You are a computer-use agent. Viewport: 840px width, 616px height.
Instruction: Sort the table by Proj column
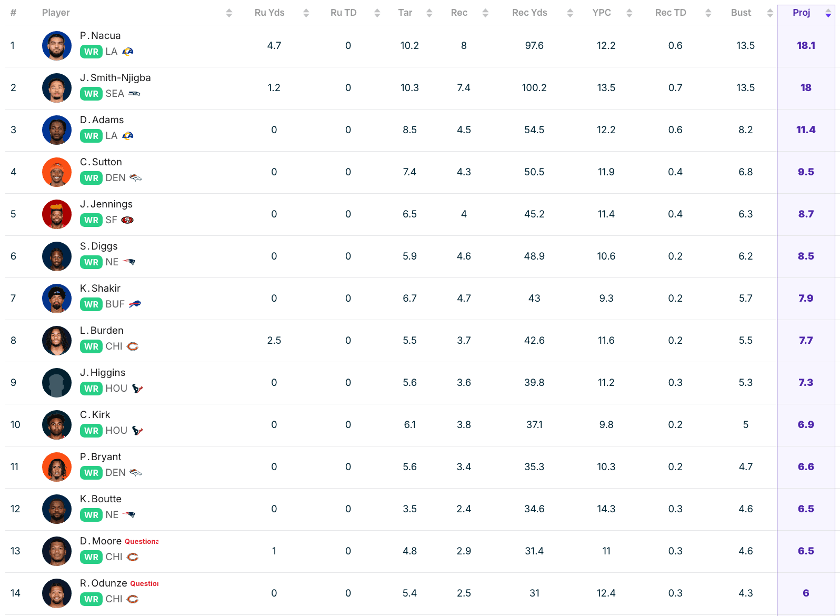828,13
